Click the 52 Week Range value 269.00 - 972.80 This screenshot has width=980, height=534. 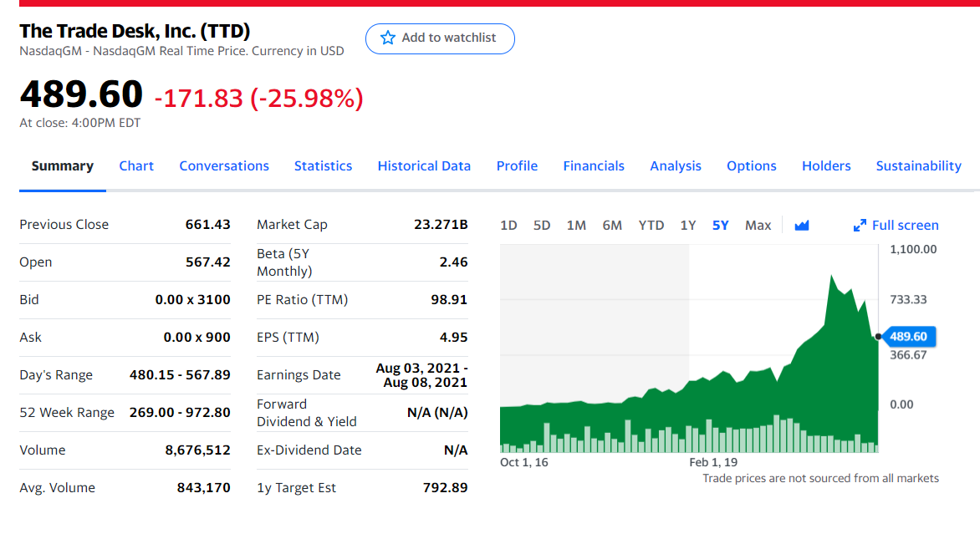pos(180,412)
